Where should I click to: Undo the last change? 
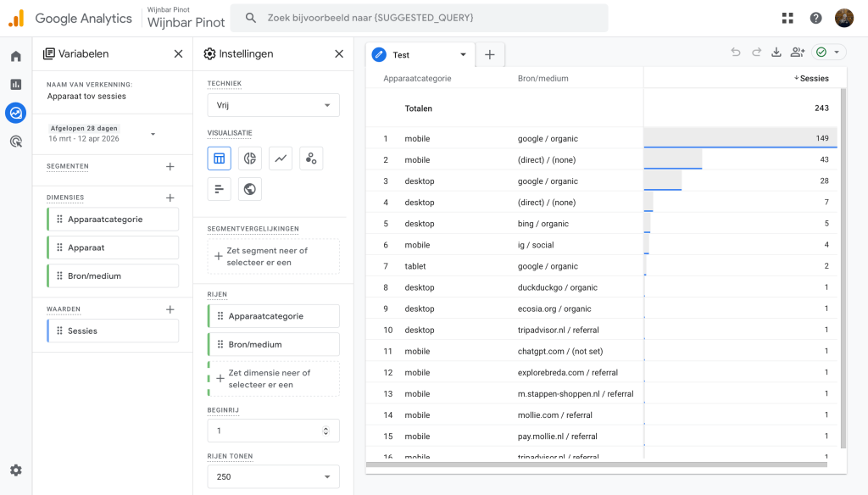(x=736, y=52)
